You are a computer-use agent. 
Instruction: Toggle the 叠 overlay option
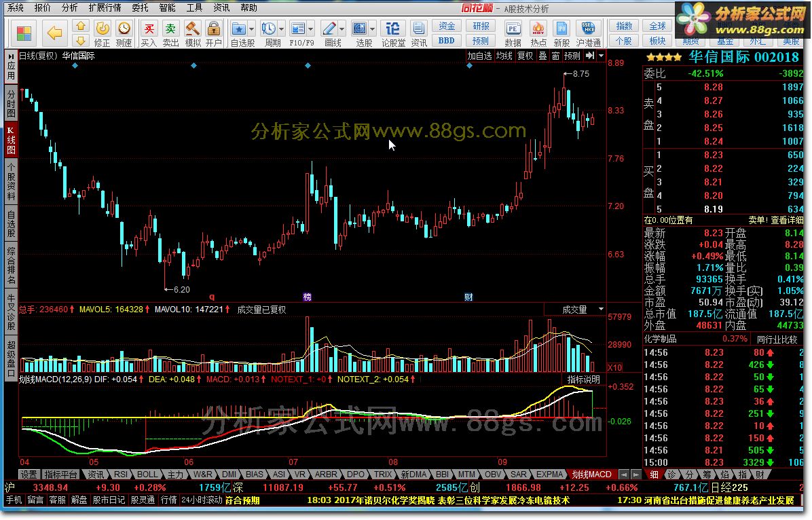[542, 56]
